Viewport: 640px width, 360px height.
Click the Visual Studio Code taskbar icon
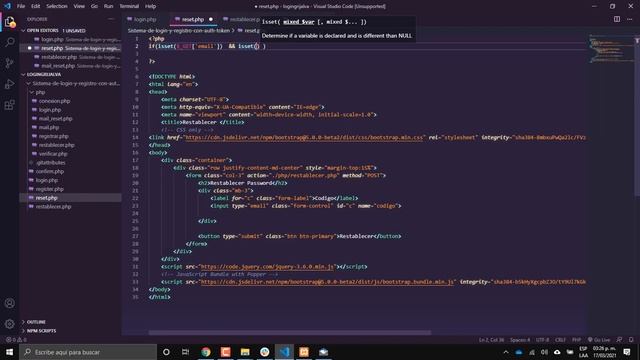pos(284,352)
